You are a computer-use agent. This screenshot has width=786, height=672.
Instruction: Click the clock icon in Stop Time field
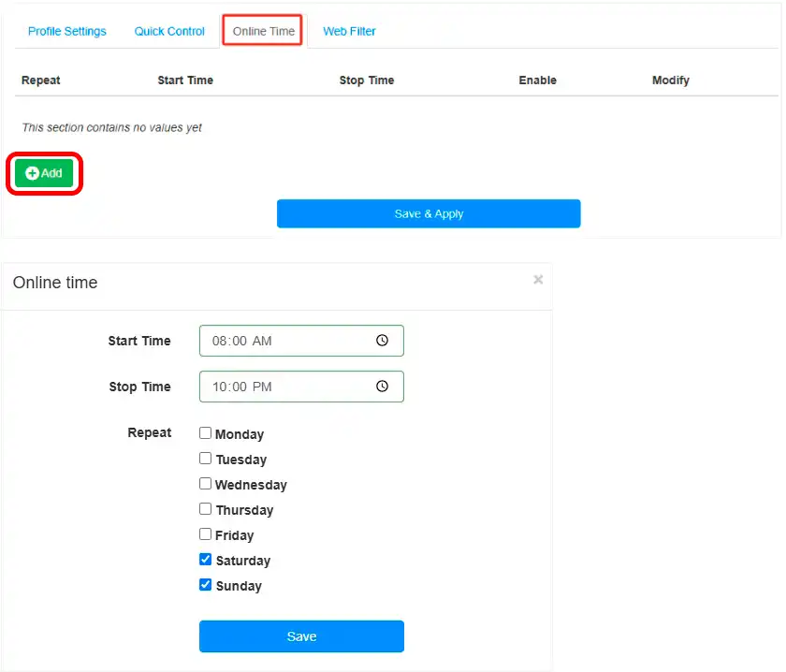[382, 387]
